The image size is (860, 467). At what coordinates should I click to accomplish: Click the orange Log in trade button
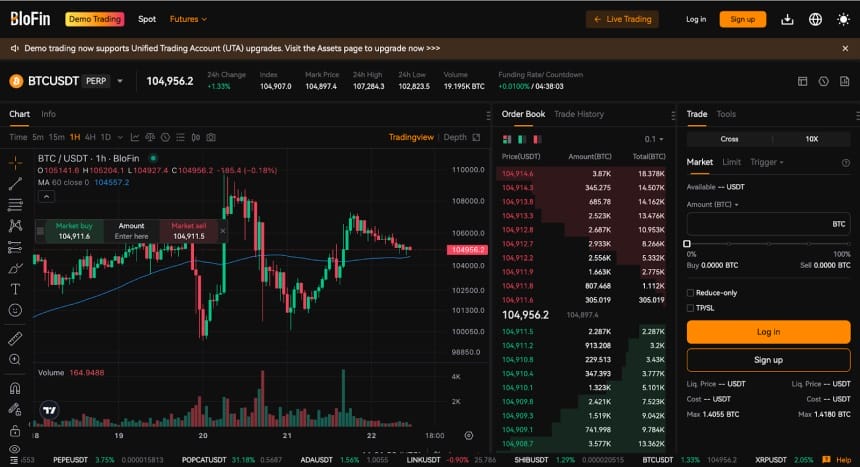pos(768,332)
